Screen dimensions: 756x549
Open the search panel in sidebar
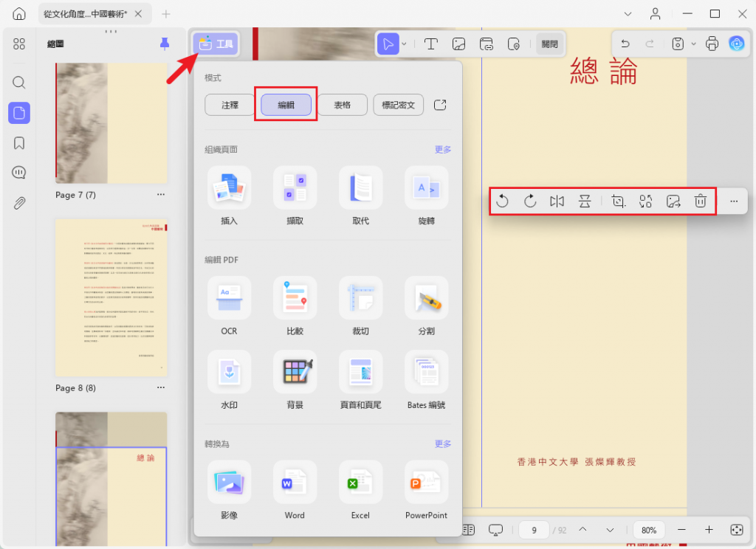(x=18, y=83)
